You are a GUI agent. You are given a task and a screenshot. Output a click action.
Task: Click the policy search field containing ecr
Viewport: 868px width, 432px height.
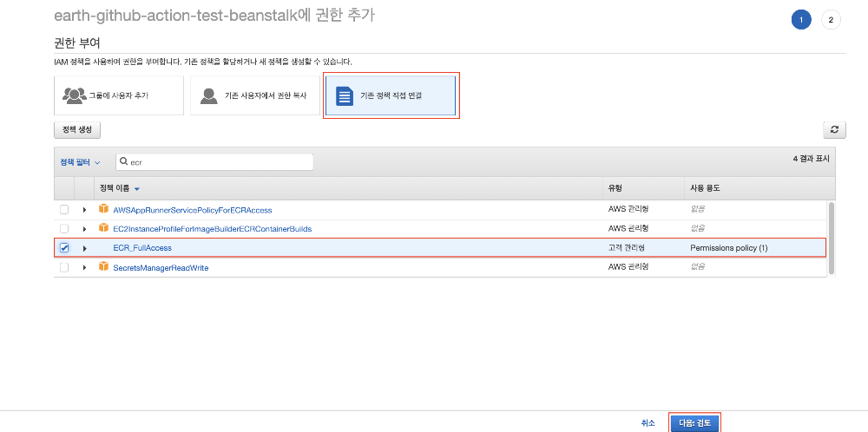tap(214, 162)
